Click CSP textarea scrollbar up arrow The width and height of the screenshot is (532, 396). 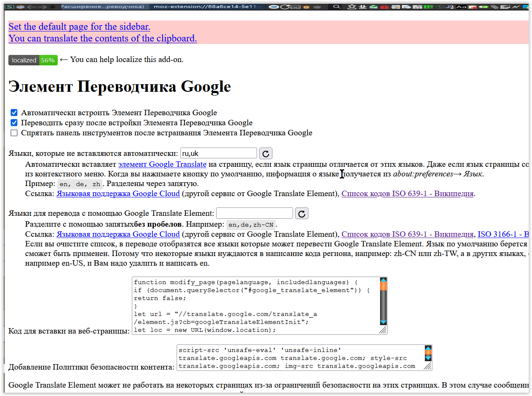click(x=428, y=348)
